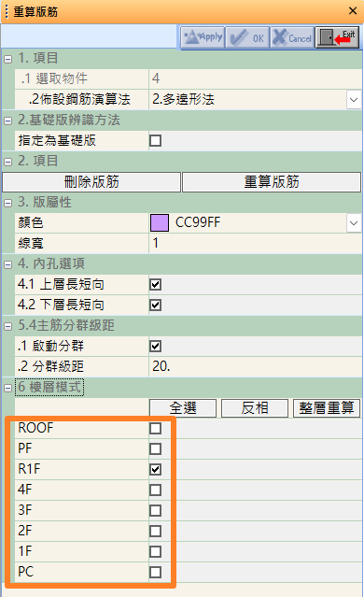Click the 顏色 property label
This screenshot has height=597, width=364.
point(31,222)
